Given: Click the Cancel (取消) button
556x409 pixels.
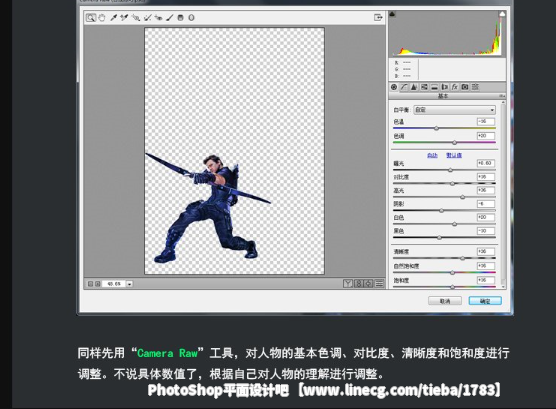Looking at the screenshot, I should 445,301.
